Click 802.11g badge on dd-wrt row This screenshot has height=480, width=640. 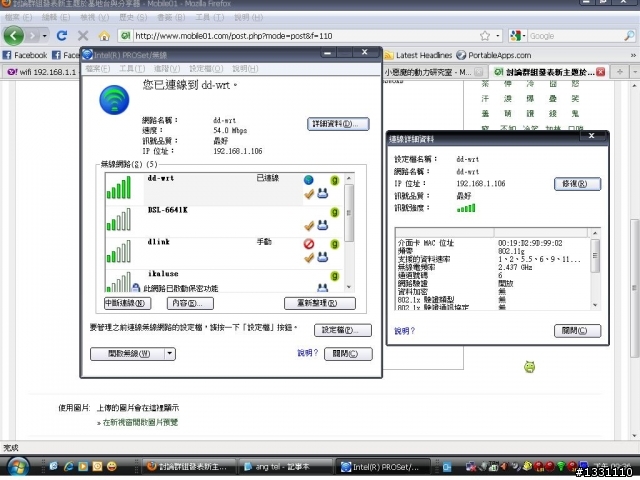coord(334,180)
